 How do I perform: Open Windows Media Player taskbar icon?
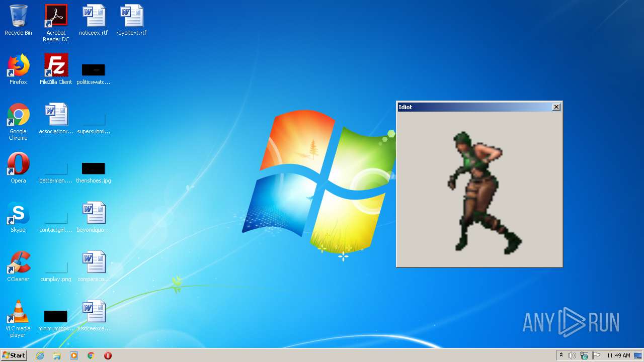coord(74,355)
